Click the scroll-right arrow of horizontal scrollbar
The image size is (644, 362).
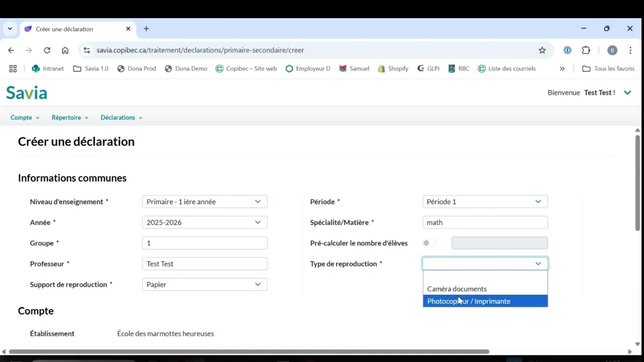coord(630,352)
